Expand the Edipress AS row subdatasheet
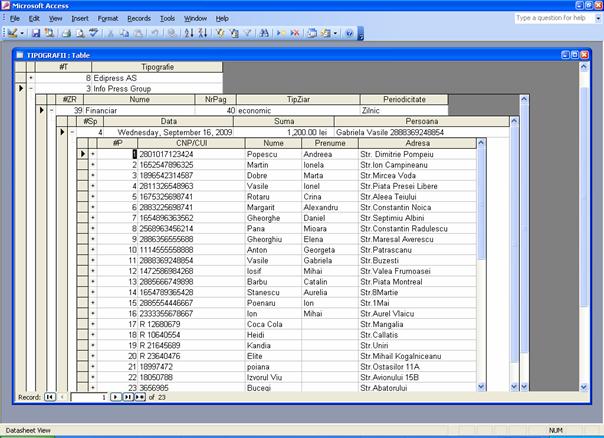The height and width of the screenshot is (438, 604). click(31, 77)
